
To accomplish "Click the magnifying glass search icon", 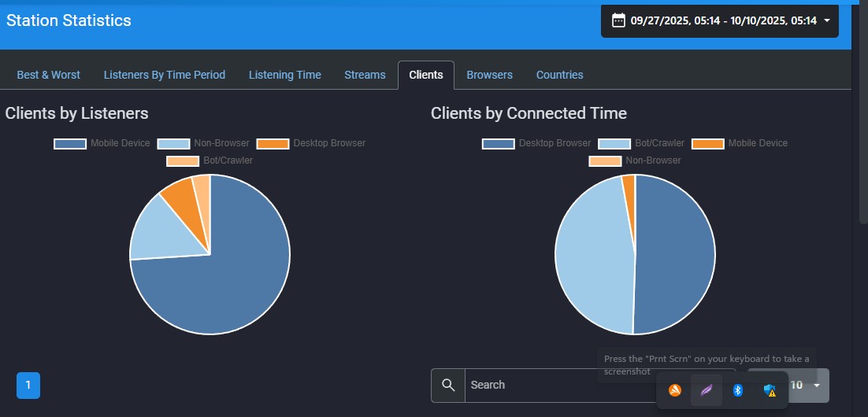I will pyautogui.click(x=448, y=385).
